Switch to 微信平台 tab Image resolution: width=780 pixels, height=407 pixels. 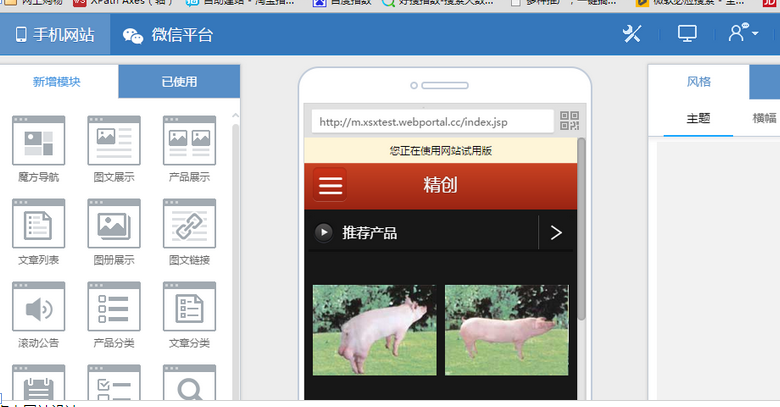click(168, 36)
